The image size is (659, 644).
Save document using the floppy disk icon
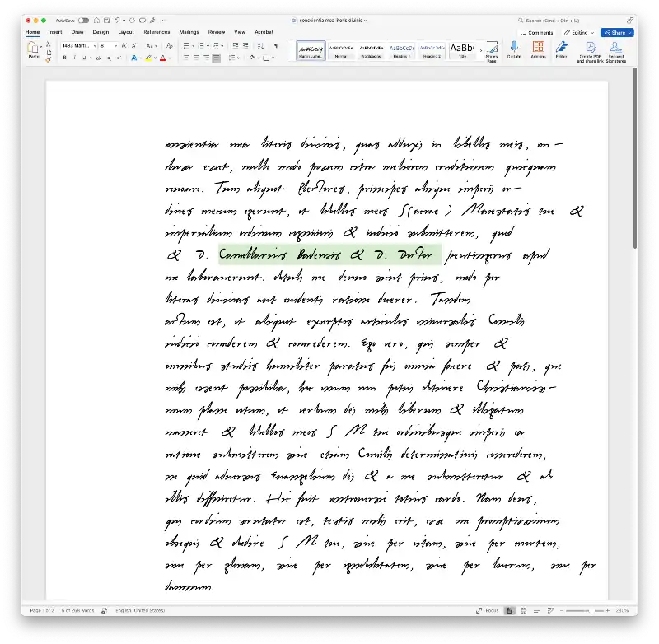coord(107,20)
